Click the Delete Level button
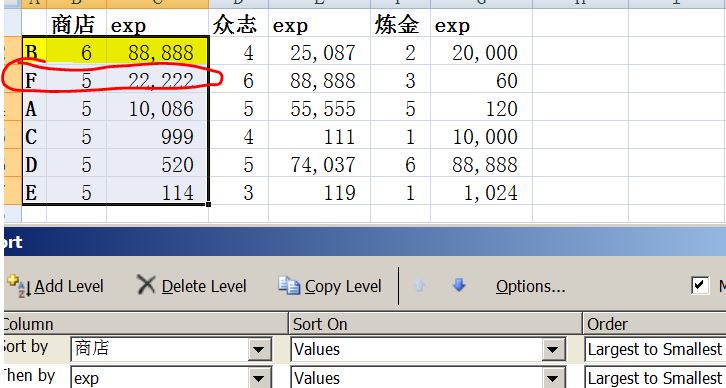 point(191,286)
